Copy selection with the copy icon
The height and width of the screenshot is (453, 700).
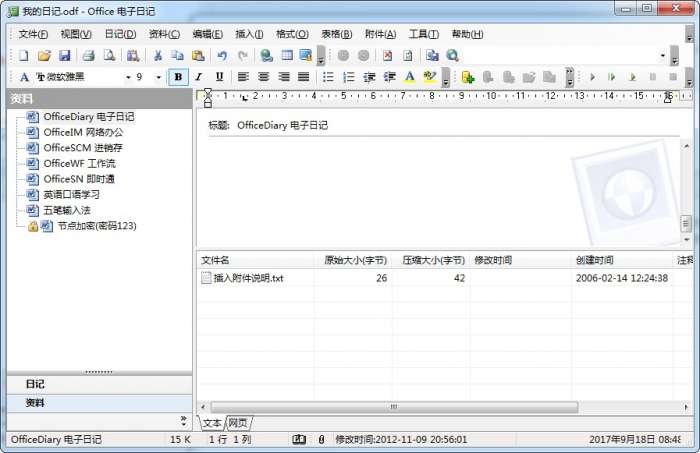(178, 56)
